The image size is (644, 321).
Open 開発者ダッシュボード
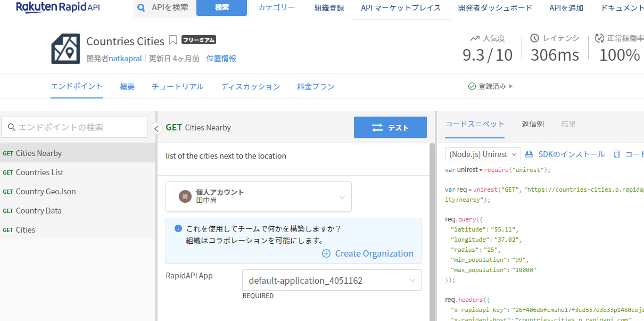495,8
